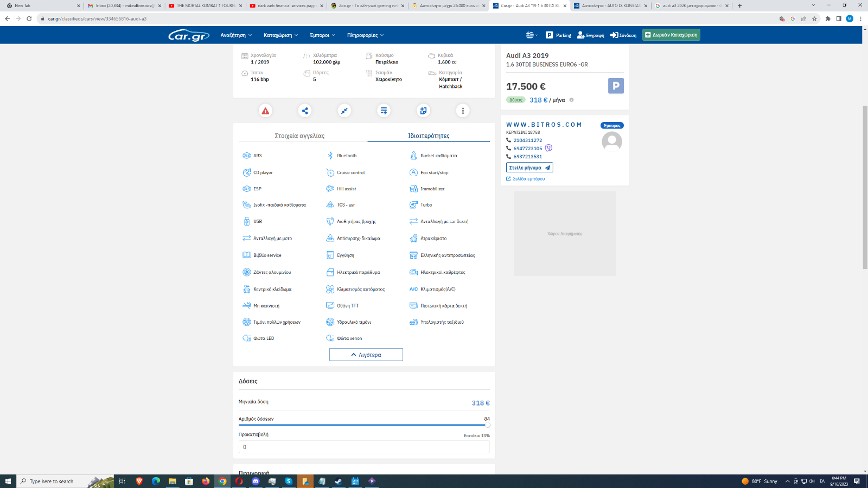
Task: Click the red warning report icon
Action: coord(265,111)
